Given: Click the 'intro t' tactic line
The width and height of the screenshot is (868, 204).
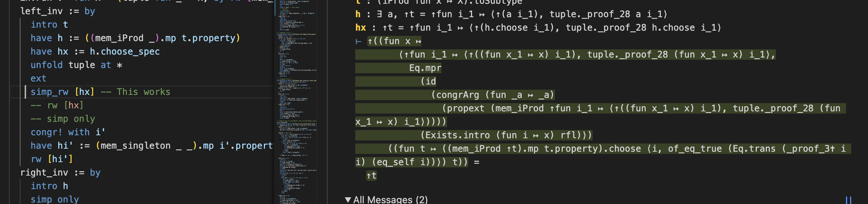Looking at the screenshot, I should (49, 25).
